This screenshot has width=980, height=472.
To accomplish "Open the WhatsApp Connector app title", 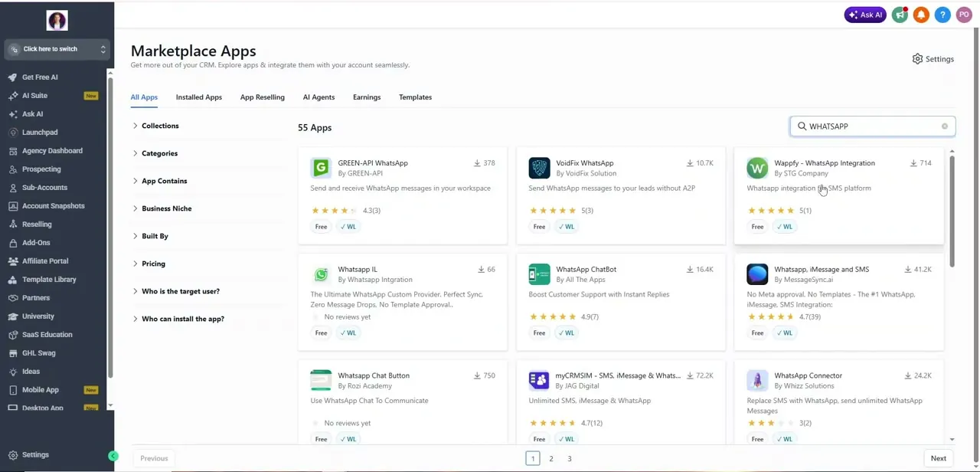I will (808, 375).
